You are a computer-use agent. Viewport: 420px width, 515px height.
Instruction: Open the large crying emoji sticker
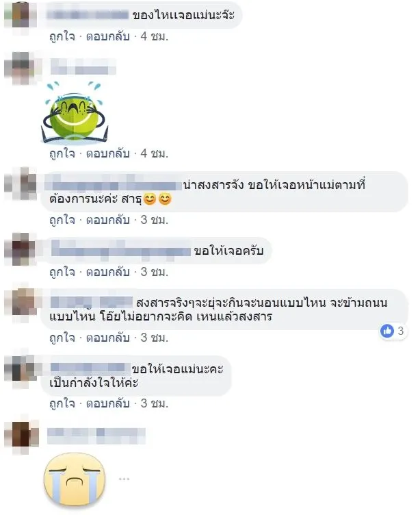tap(75, 479)
